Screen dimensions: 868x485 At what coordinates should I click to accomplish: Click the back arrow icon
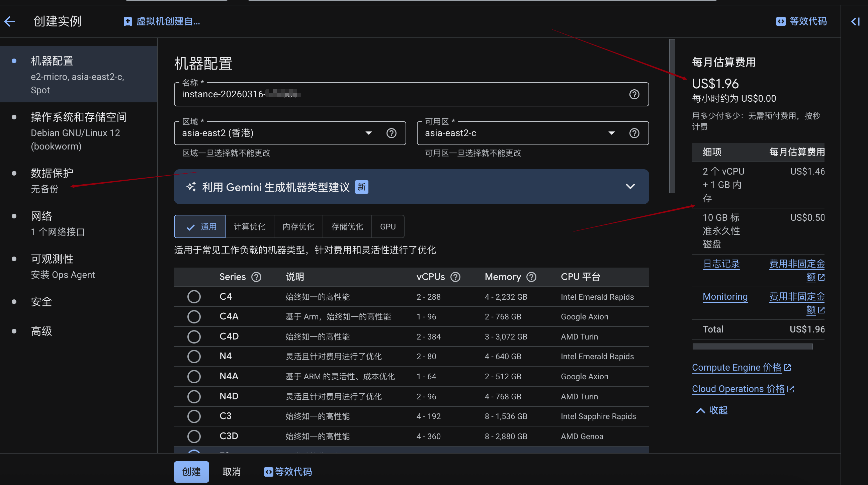(9, 21)
